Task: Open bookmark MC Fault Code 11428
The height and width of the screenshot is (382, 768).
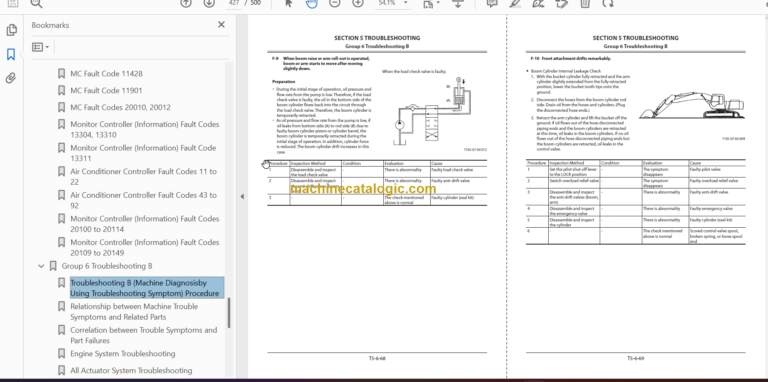Action: (106, 74)
